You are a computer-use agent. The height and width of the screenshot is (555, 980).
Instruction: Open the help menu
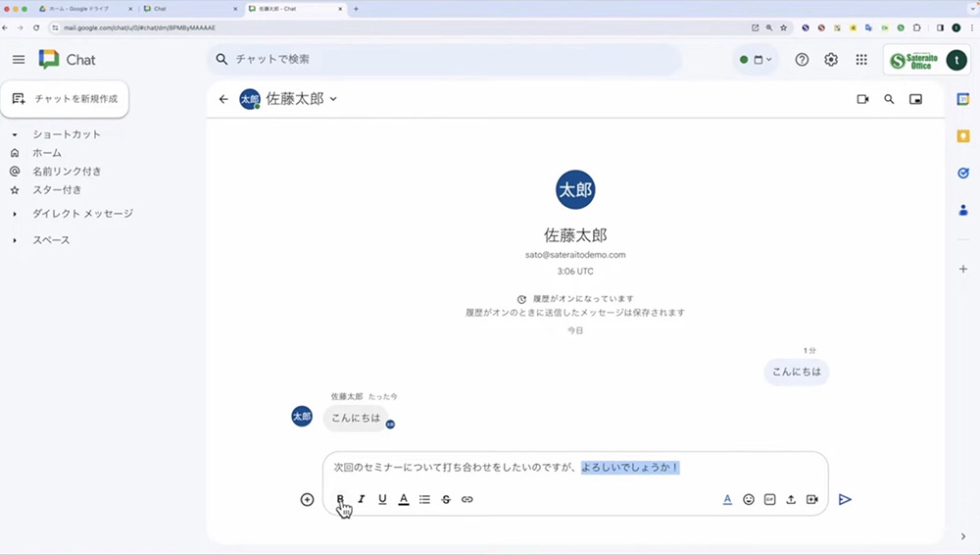(x=802, y=60)
